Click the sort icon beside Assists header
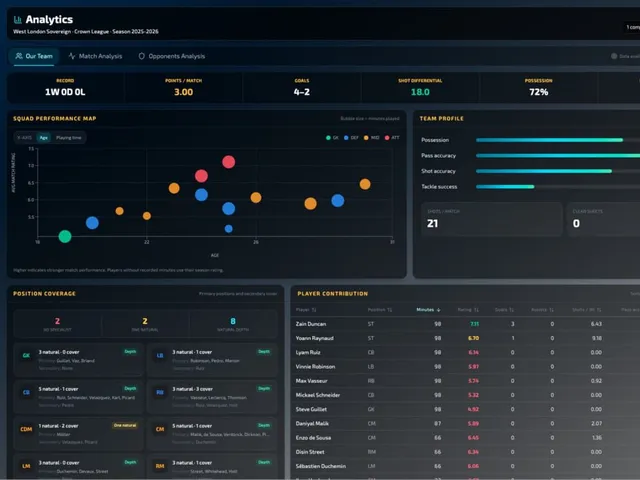The image size is (640, 480). pyautogui.click(x=551, y=310)
